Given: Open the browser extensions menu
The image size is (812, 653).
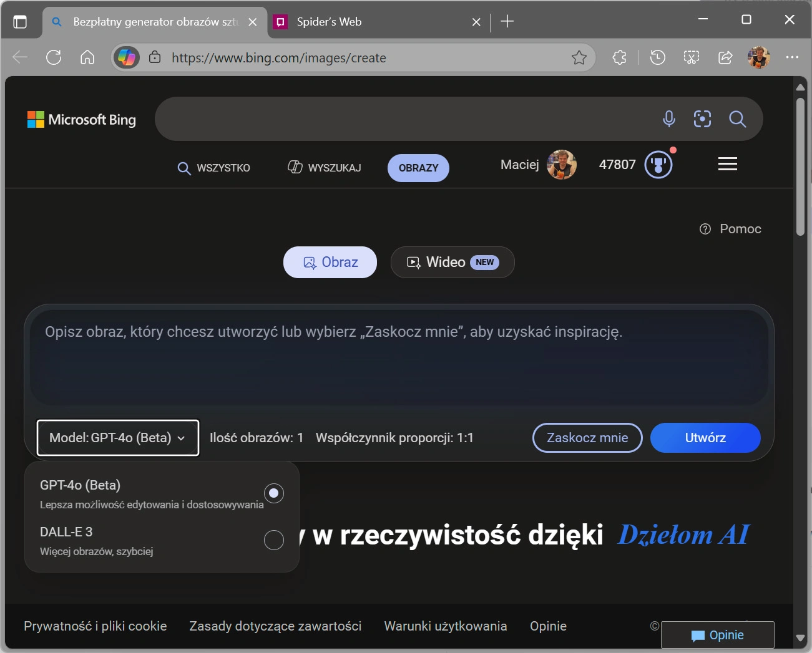Looking at the screenshot, I should click(x=619, y=58).
